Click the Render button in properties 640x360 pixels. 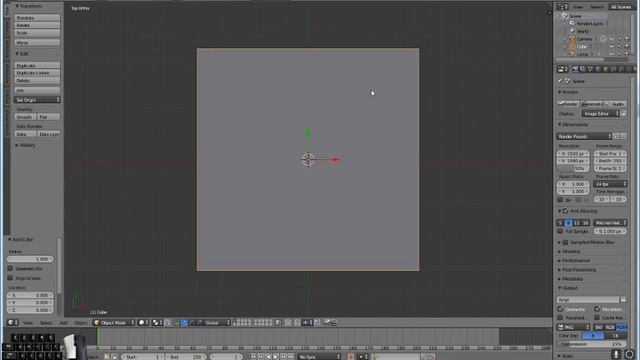pos(568,104)
